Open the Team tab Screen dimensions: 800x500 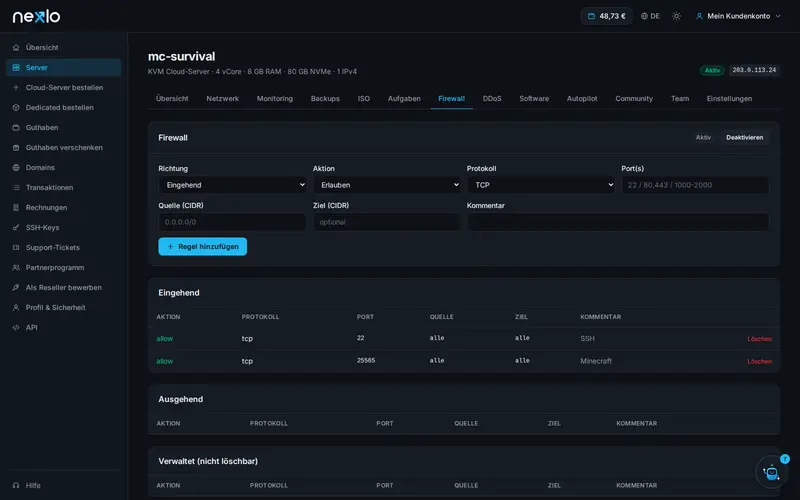tap(680, 98)
